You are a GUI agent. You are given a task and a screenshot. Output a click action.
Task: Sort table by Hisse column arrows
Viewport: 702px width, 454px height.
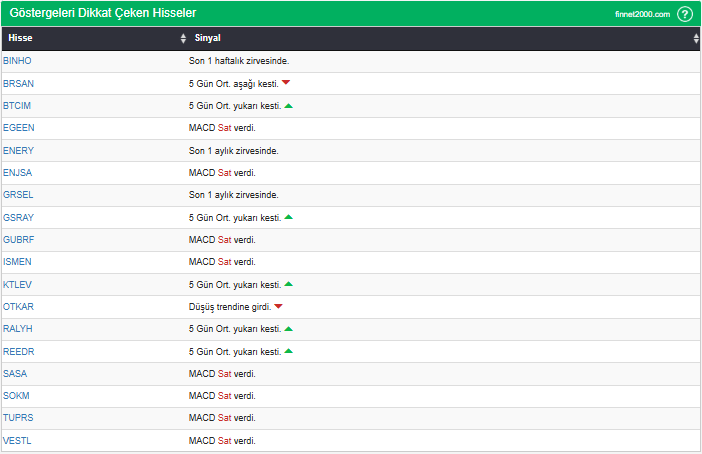click(183, 38)
